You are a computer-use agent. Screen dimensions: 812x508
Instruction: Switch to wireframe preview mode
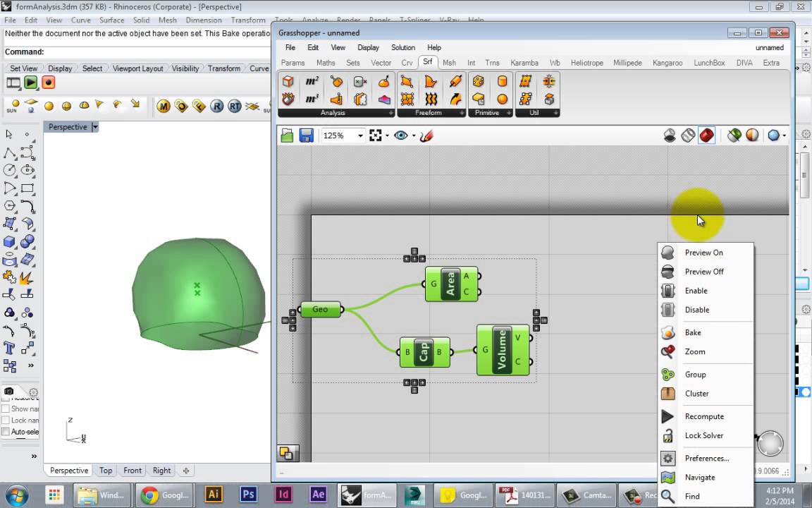click(688, 135)
